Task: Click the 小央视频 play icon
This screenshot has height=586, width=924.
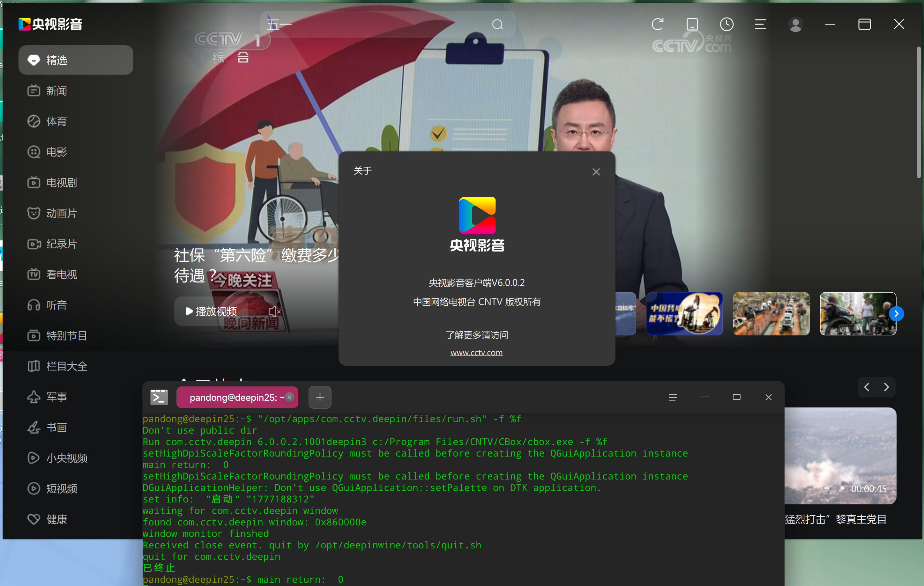Action: (x=34, y=458)
